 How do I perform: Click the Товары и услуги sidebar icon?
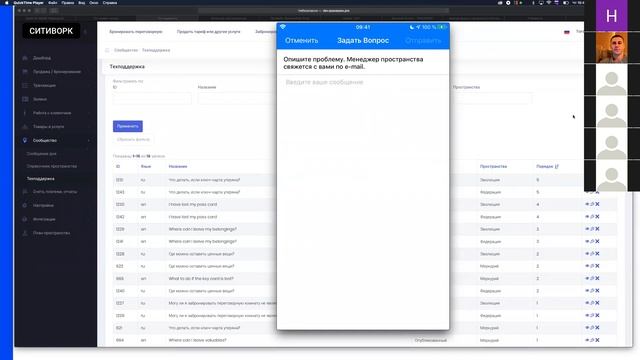coord(25,127)
